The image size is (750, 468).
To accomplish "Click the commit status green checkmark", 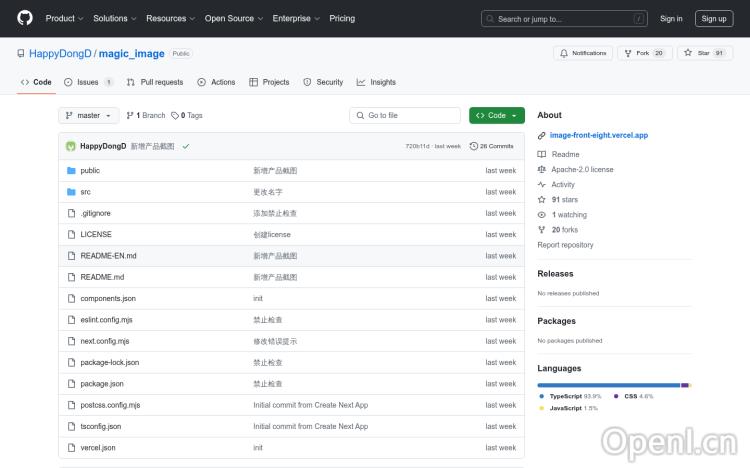I will coord(186,146).
